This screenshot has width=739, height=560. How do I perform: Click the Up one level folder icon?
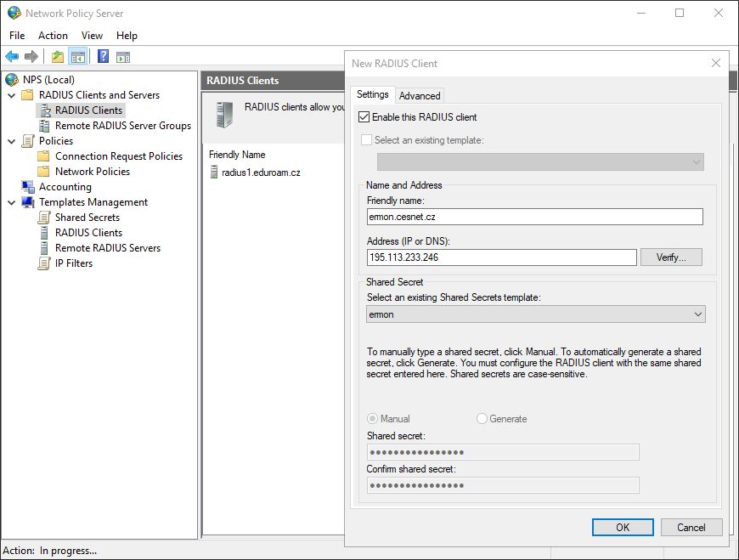[58, 57]
